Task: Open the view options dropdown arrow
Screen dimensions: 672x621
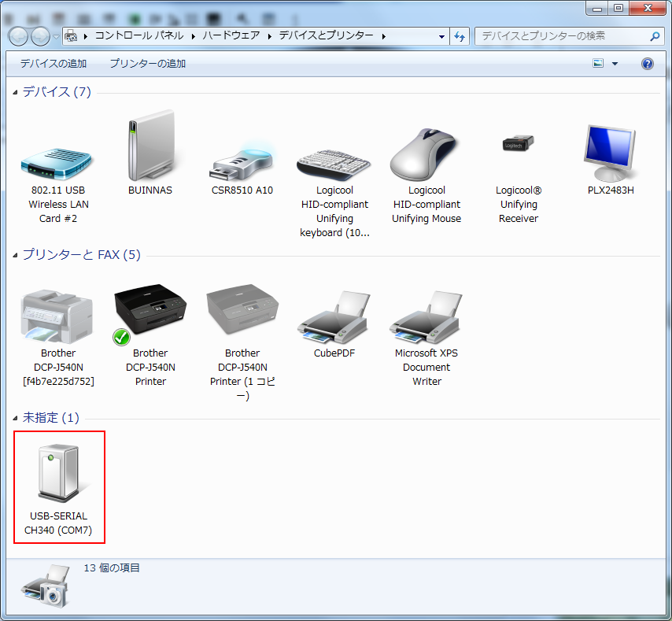Action: pyautogui.click(x=615, y=64)
